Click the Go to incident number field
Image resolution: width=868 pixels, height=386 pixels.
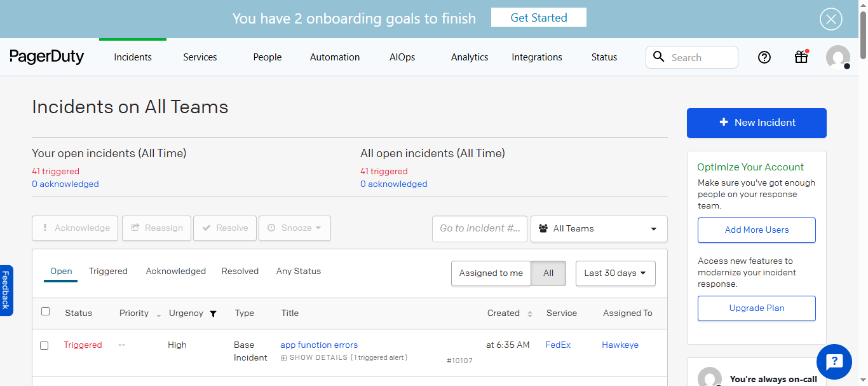point(480,228)
